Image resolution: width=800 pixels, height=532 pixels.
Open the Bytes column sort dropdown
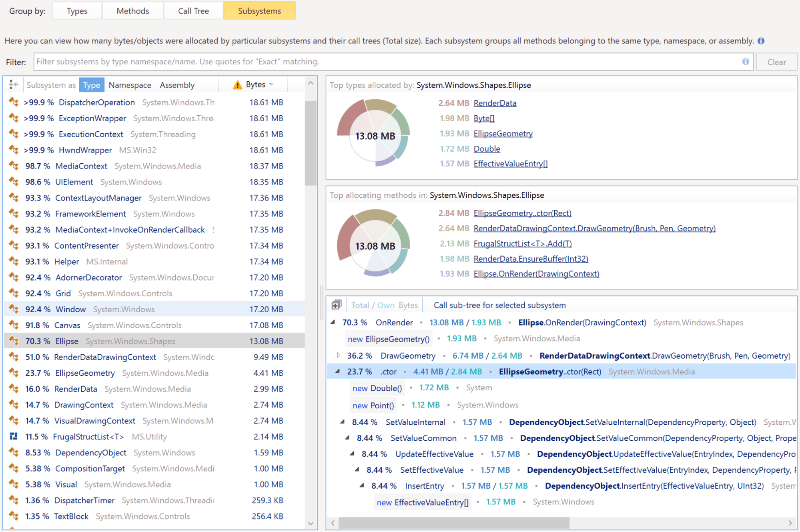pyautogui.click(x=271, y=84)
